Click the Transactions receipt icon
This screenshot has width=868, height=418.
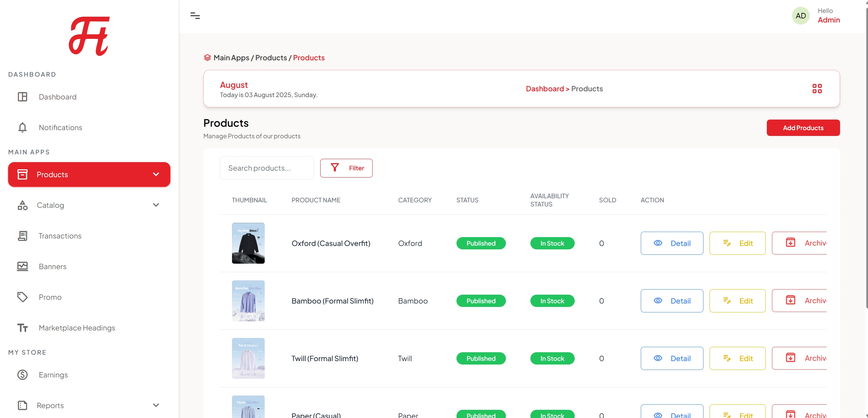pyautogui.click(x=22, y=236)
